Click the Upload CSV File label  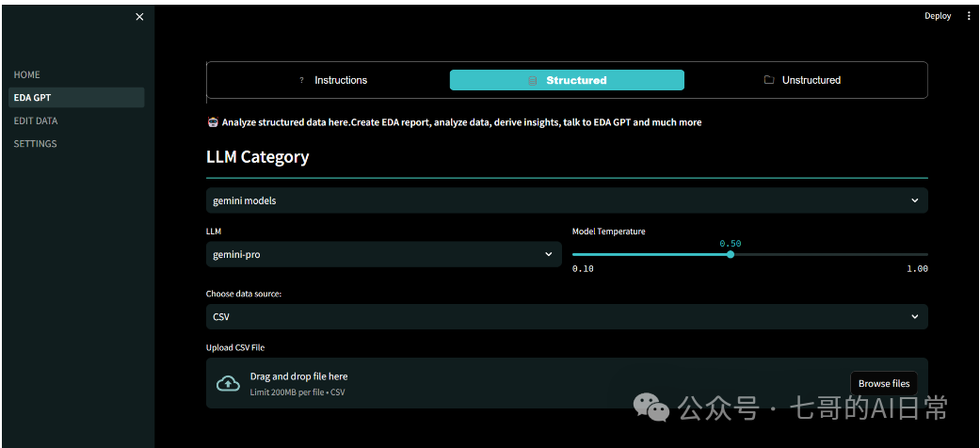tap(235, 347)
